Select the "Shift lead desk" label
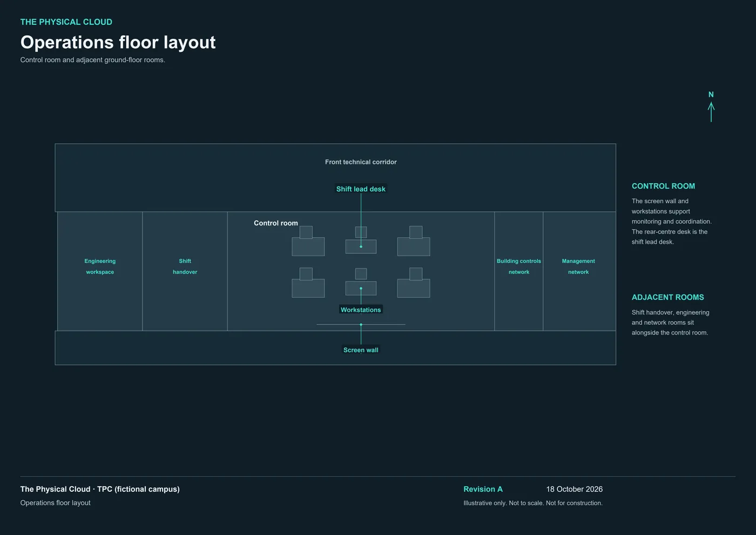 [x=361, y=189]
